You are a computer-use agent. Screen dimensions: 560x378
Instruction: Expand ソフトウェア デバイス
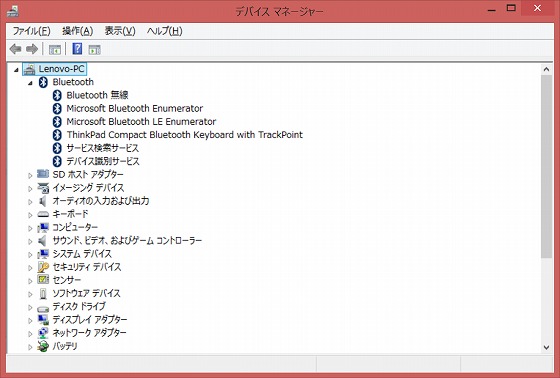tap(30, 294)
